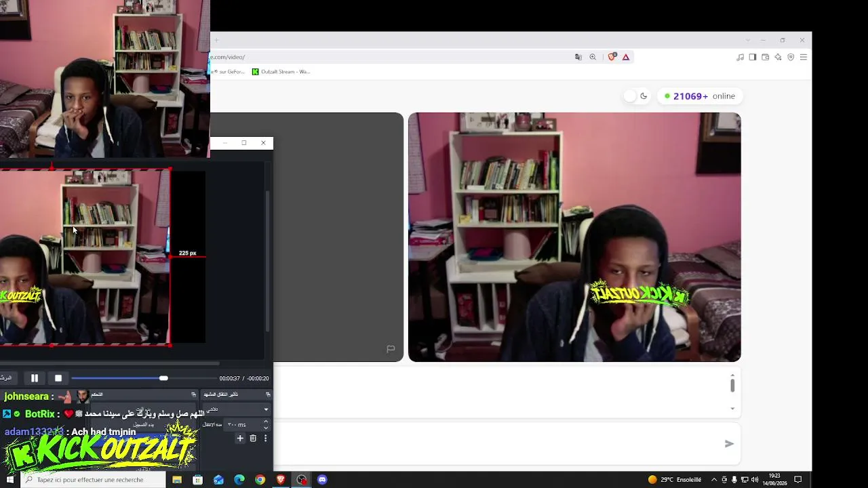This screenshot has width=868, height=488.
Task: Undock the controls panel in OBS
Action: (x=193, y=394)
